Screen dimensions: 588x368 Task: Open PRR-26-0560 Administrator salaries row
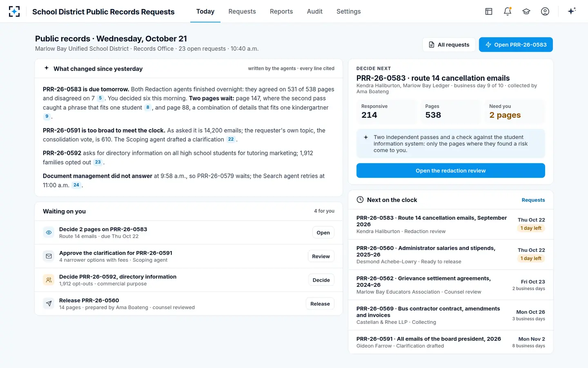451,255
